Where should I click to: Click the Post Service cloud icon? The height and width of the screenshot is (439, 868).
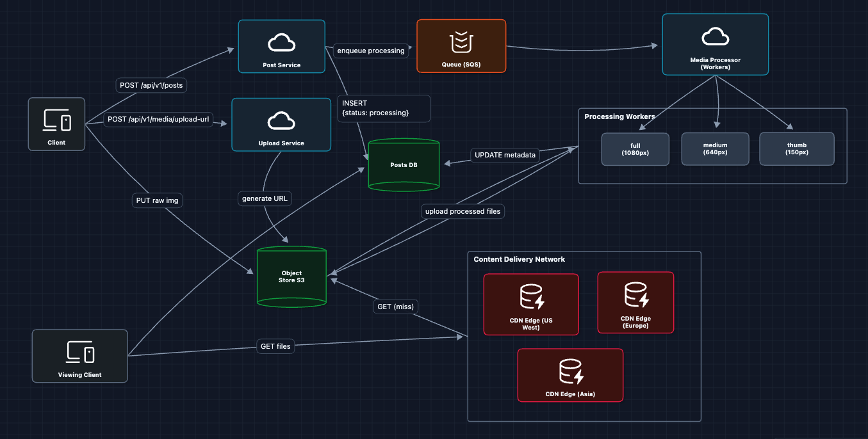pos(281,43)
